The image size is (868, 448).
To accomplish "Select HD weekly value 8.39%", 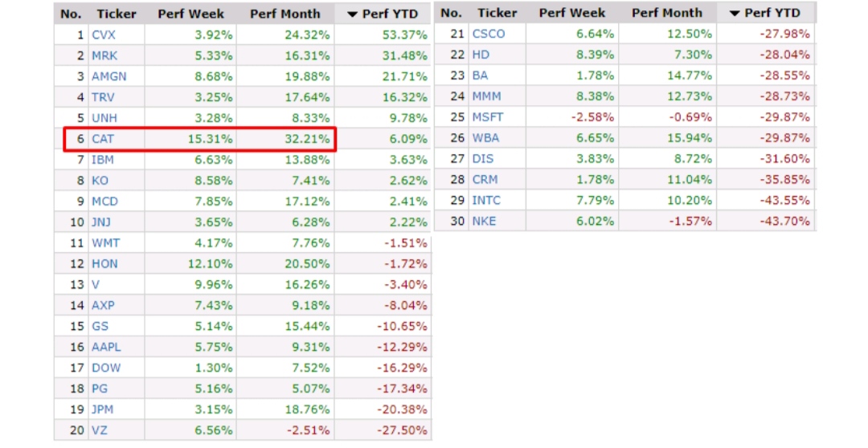I will click(x=595, y=55).
